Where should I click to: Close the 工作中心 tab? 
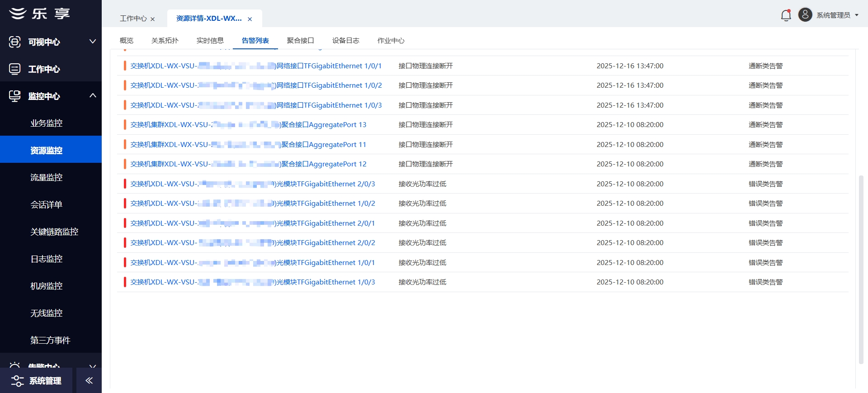coord(153,19)
